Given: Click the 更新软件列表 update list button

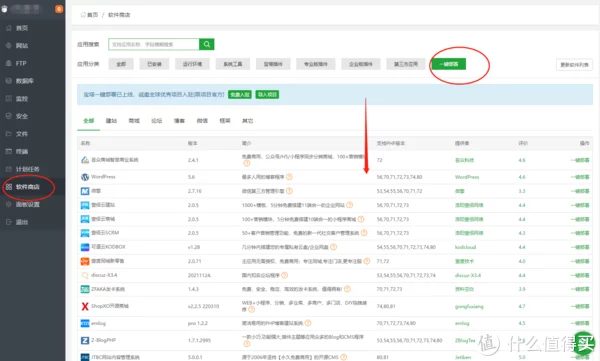Looking at the screenshot, I should pyautogui.click(x=574, y=65).
